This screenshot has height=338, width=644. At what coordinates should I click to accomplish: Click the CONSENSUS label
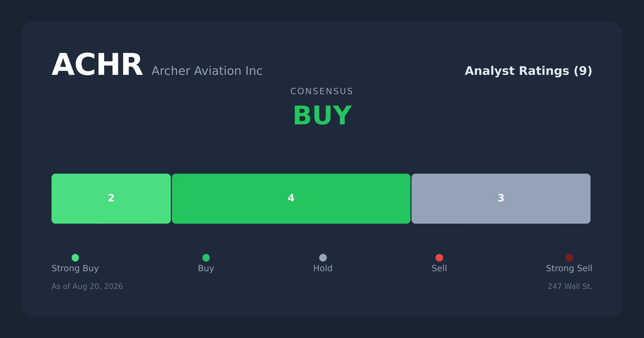click(x=322, y=91)
